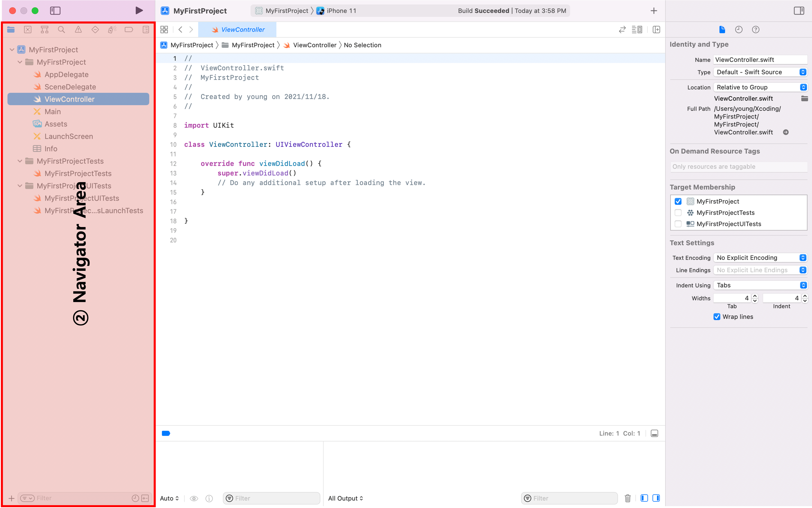812x508 pixels.
Task: Open the Symbol navigator
Action: tap(44, 30)
